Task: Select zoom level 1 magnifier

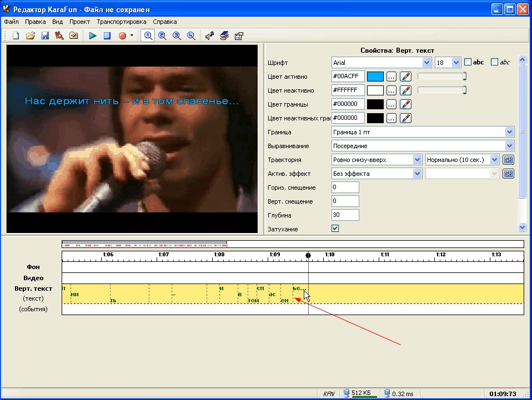Action: (x=148, y=36)
